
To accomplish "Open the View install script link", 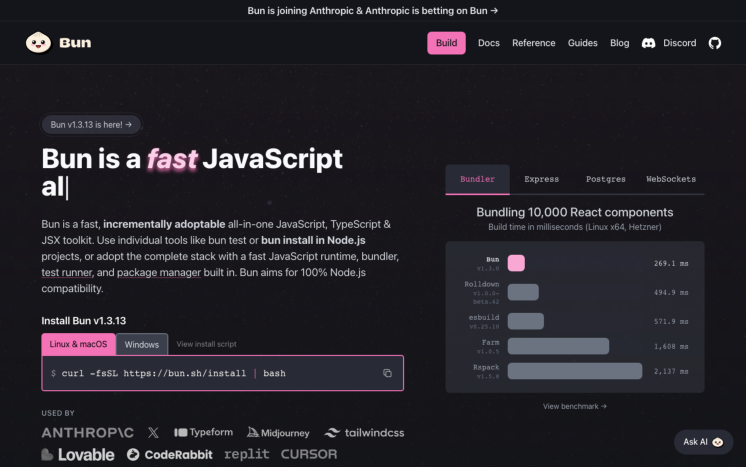I will pyautogui.click(x=206, y=344).
